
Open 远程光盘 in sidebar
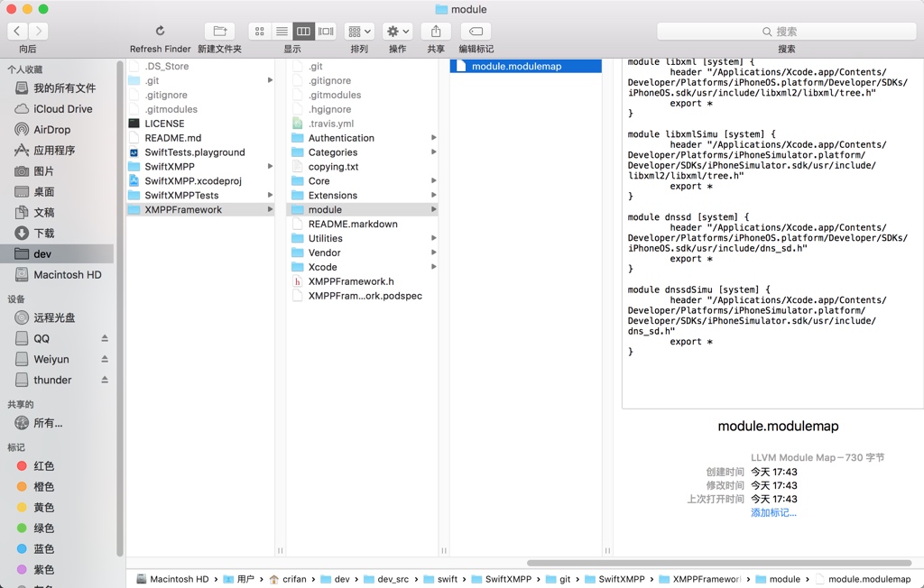[x=57, y=317]
